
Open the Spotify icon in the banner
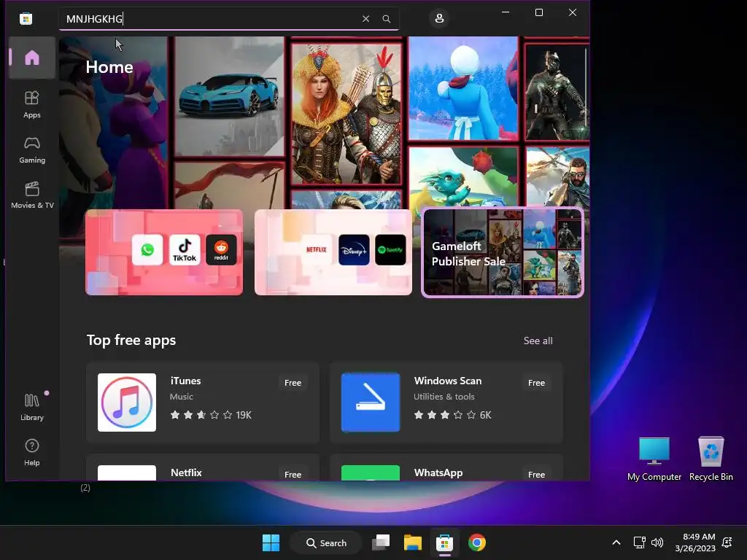(390, 249)
